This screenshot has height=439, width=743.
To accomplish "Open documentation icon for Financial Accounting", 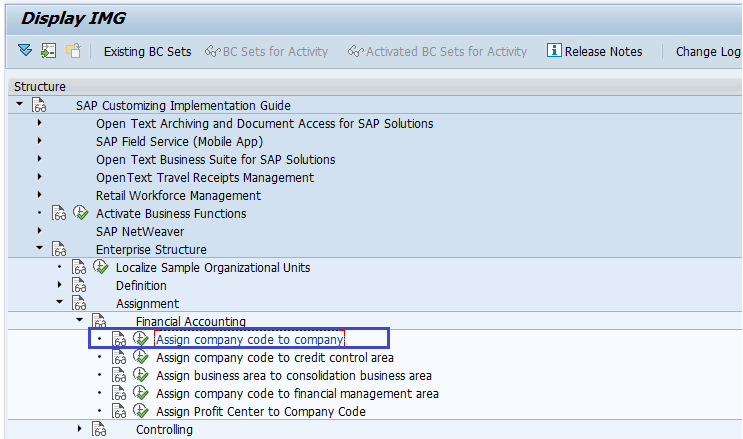I will (99, 321).
